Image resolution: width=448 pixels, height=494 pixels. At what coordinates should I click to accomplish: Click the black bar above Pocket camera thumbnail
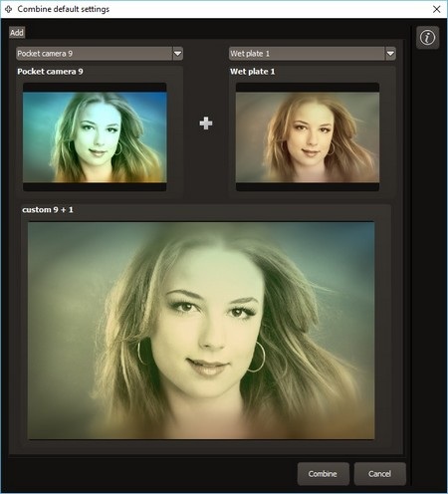click(x=95, y=88)
